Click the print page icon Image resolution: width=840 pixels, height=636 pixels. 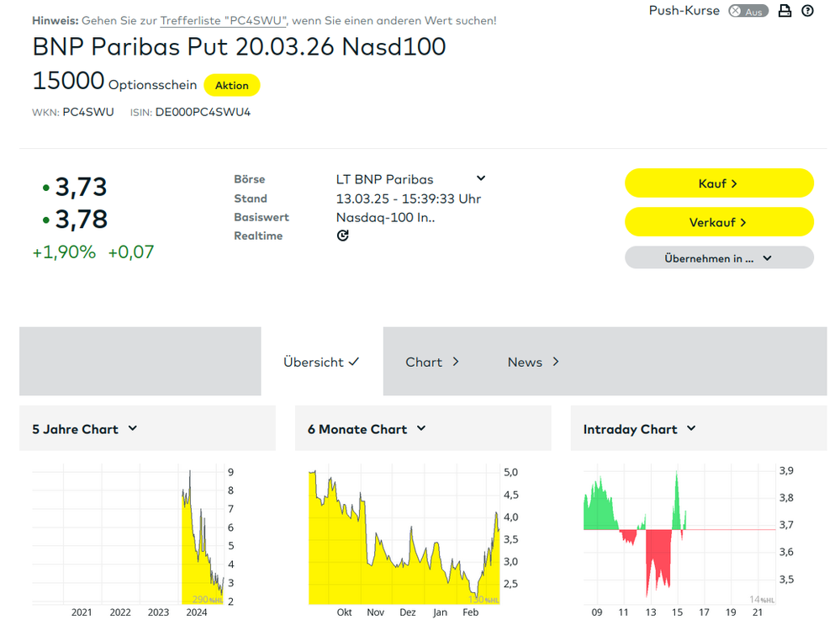click(x=785, y=11)
